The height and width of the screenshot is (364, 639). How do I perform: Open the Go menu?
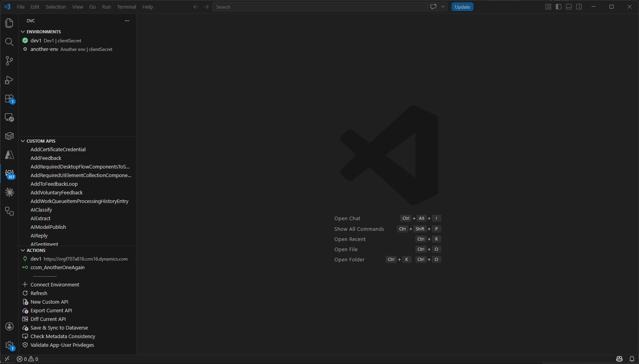[x=93, y=7]
